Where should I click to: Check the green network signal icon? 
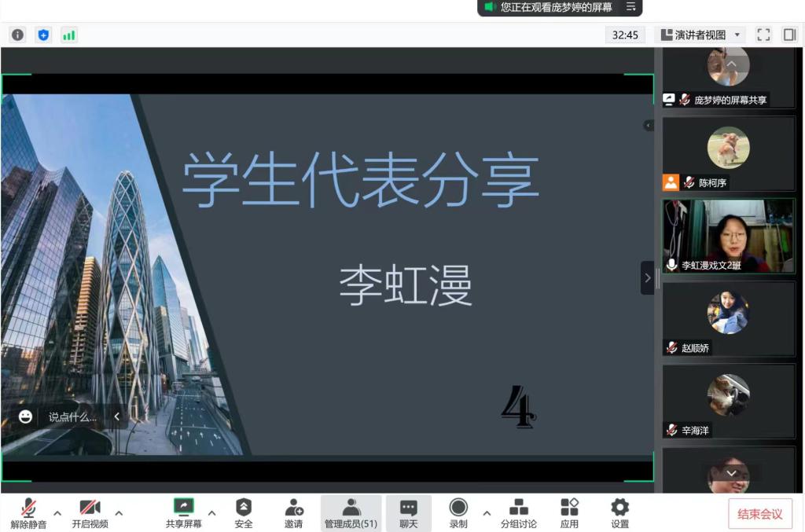[69, 35]
